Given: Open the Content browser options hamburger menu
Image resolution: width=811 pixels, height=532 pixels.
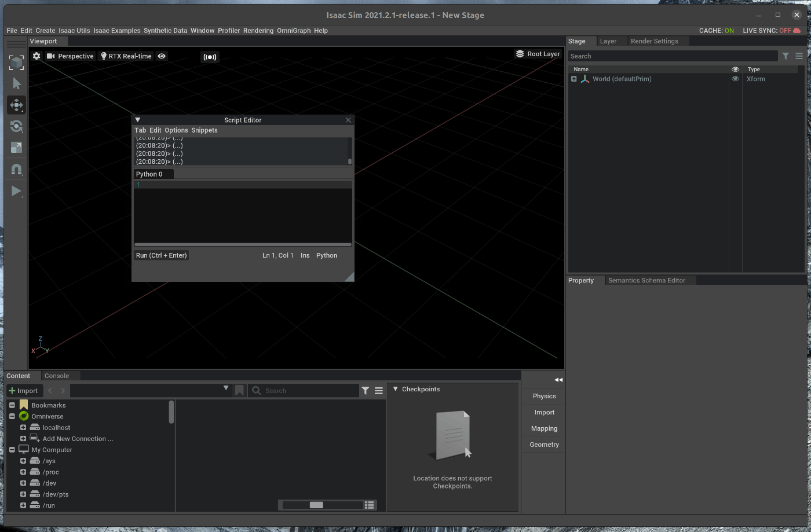Looking at the screenshot, I should (x=379, y=391).
